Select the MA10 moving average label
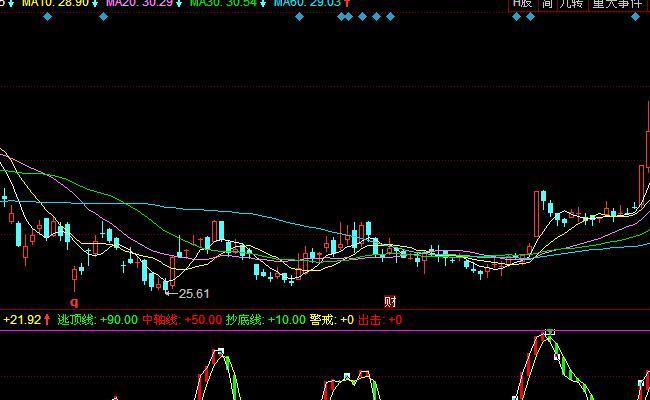The height and width of the screenshot is (400, 650). pos(40,4)
